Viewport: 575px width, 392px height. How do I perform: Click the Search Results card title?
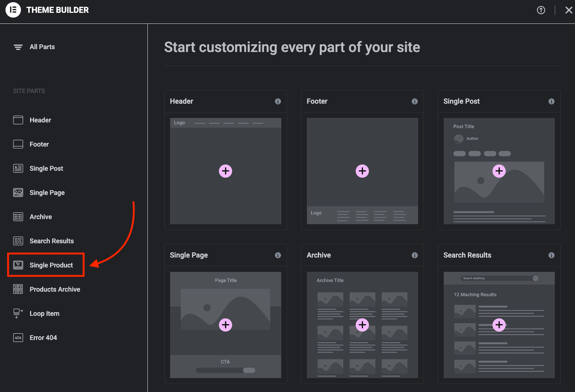point(467,255)
